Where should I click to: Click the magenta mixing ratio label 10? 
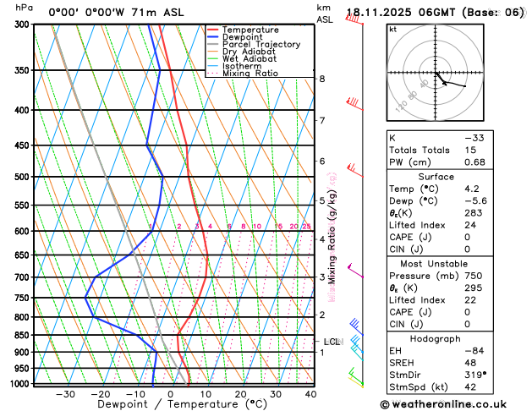pos(257,226)
